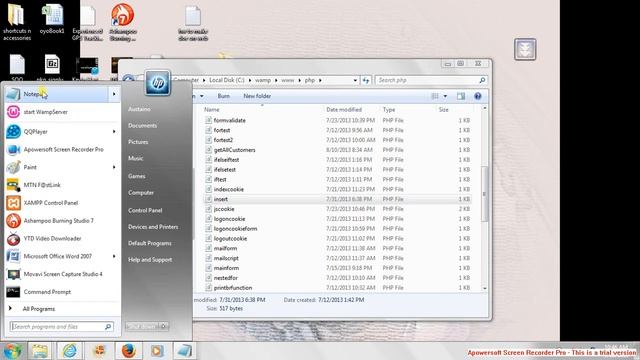Screen dimensions: 640x360
Task: Select the indexcookie file
Action: pyautogui.click(x=229, y=189)
